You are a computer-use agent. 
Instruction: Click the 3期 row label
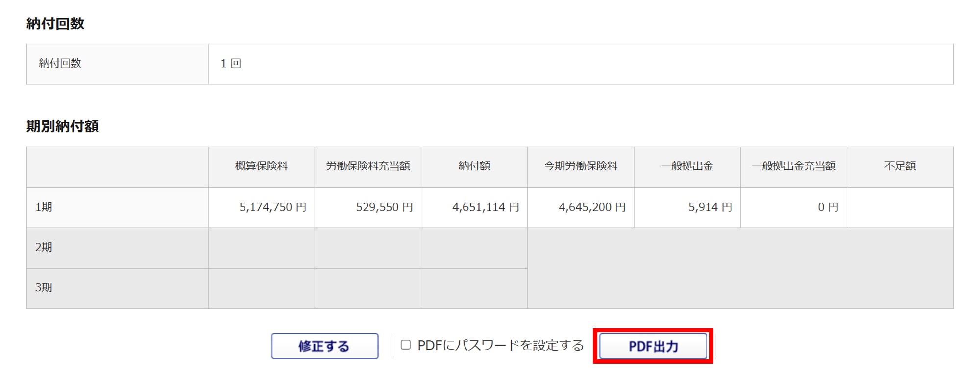point(44,287)
